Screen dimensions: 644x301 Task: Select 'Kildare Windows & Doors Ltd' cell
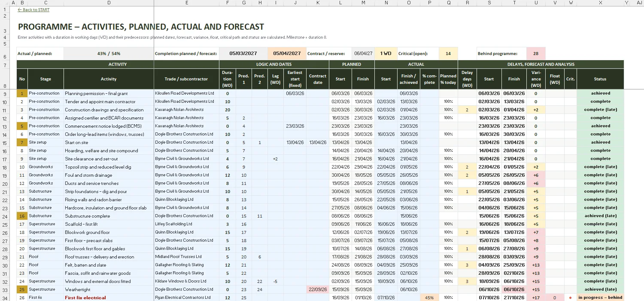click(x=186, y=281)
